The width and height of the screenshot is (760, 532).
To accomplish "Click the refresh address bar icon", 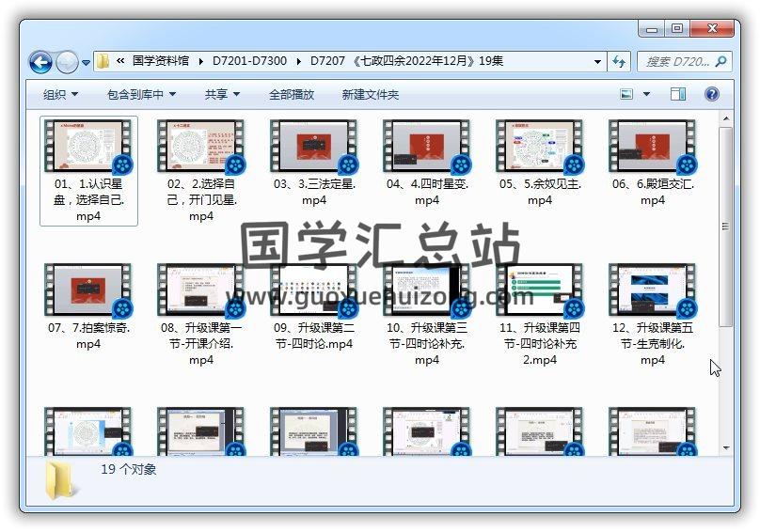I will 619,62.
